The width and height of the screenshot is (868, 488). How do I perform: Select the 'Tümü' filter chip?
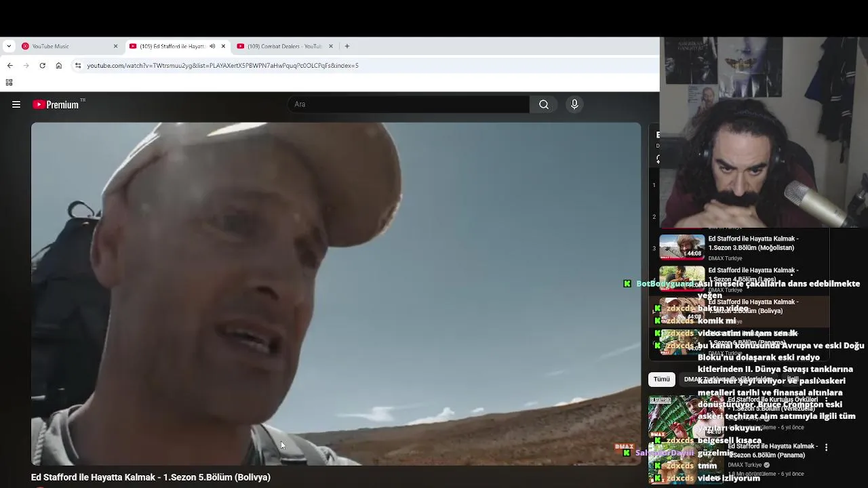[x=662, y=380]
